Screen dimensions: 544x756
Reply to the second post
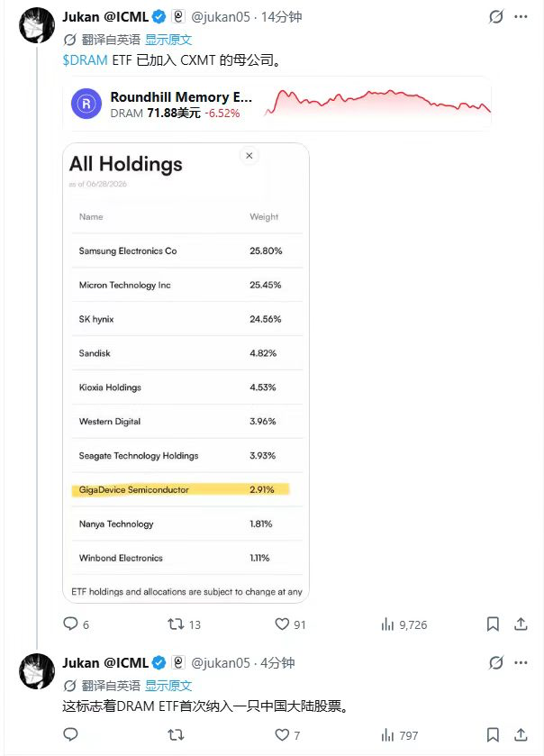coord(70,734)
